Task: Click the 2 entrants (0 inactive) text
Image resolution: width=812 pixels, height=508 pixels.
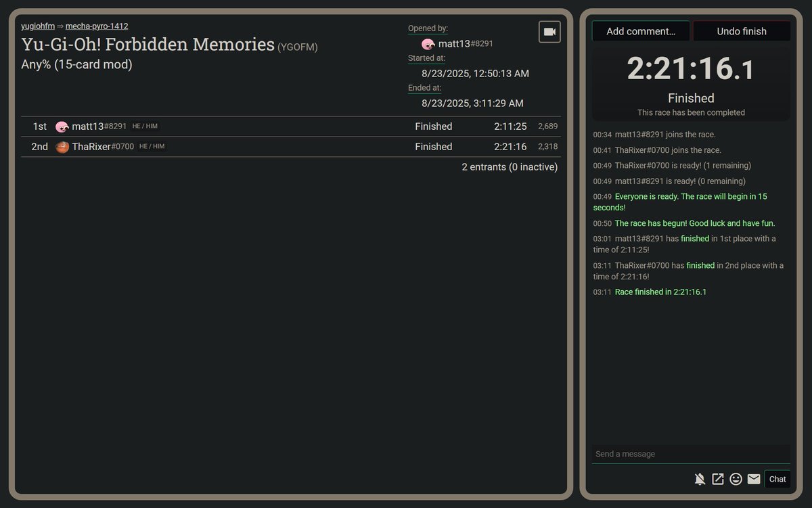Action: tap(510, 167)
